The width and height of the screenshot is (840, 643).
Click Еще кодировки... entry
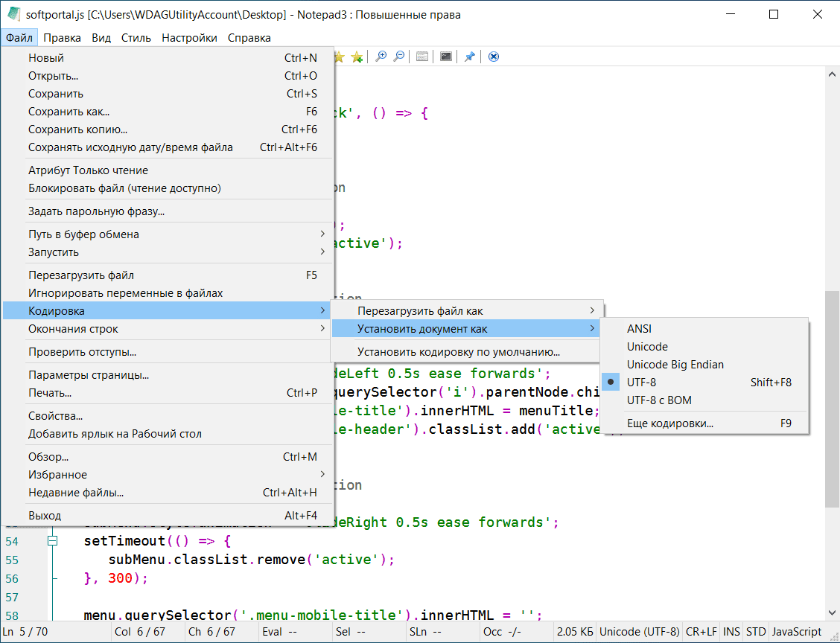[x=670, y=423]
